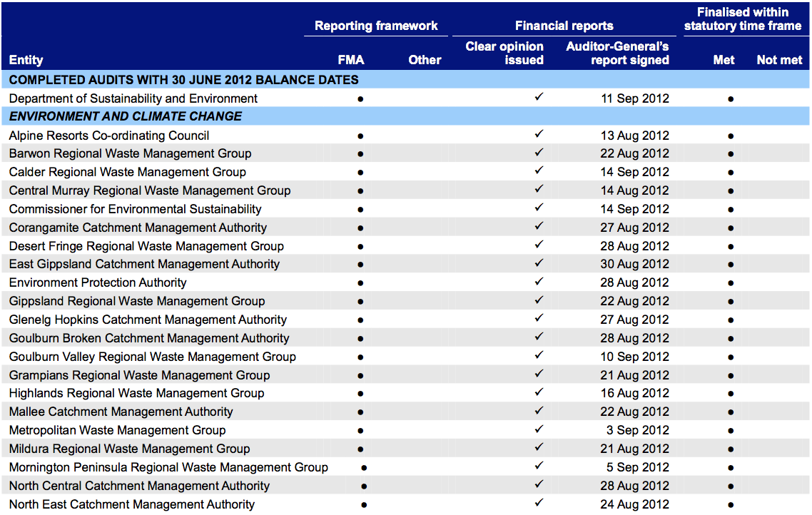This screenshot has height=515, width=812.
Task: Select Gippsland Regional Waste Management Group
Action: coord(137,301)
